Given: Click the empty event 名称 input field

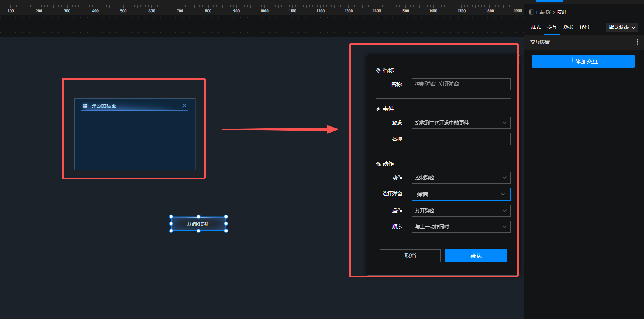Looking at the screenshot, I should (461, 139).
